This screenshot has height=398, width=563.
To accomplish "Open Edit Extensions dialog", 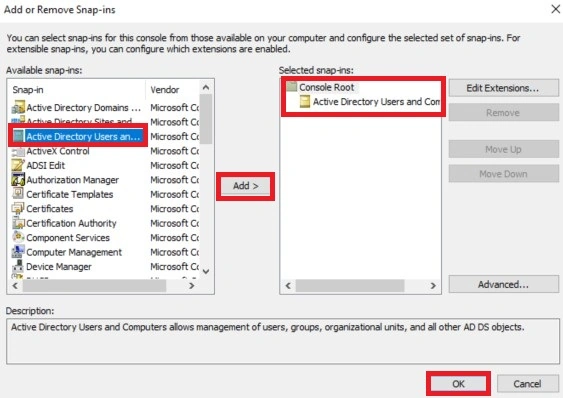I will coord(503,88).
